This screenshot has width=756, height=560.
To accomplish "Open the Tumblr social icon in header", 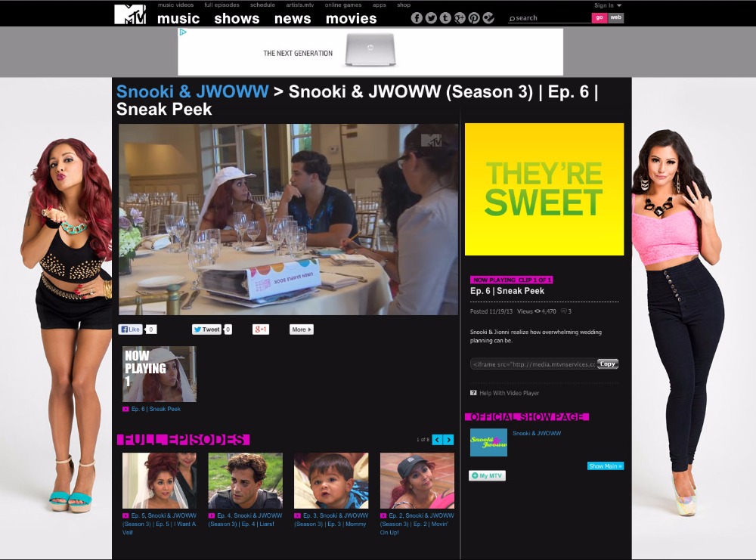I will pos(445,18).
